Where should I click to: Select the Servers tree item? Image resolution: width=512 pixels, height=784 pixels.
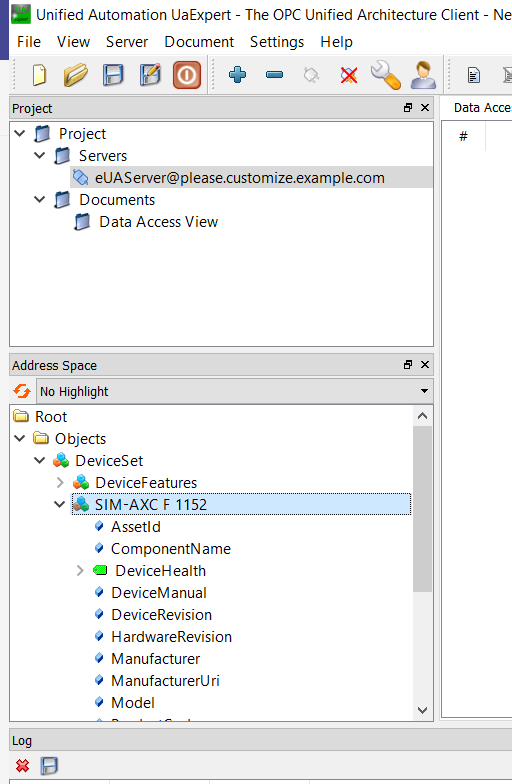[x=102, y=156]
